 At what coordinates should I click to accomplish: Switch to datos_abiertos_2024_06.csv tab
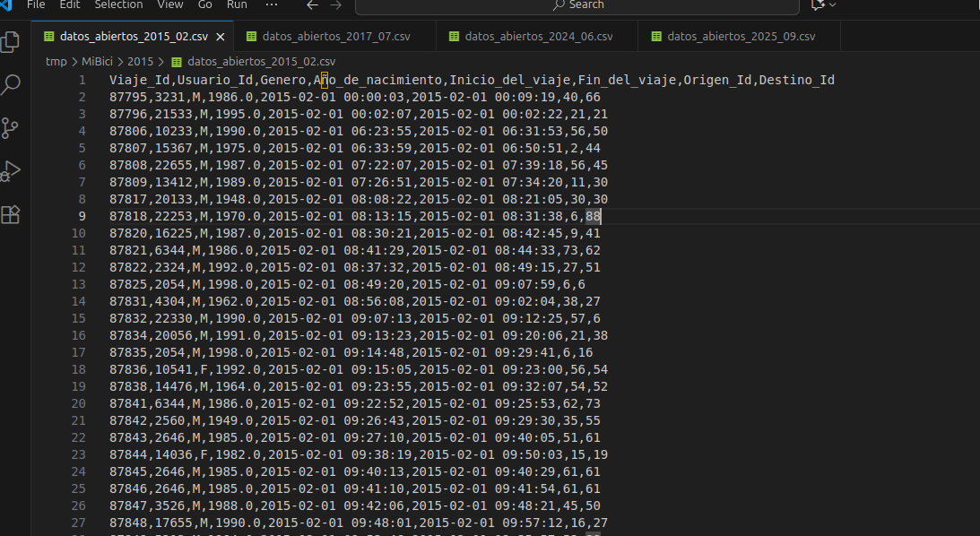pos(538,37)
